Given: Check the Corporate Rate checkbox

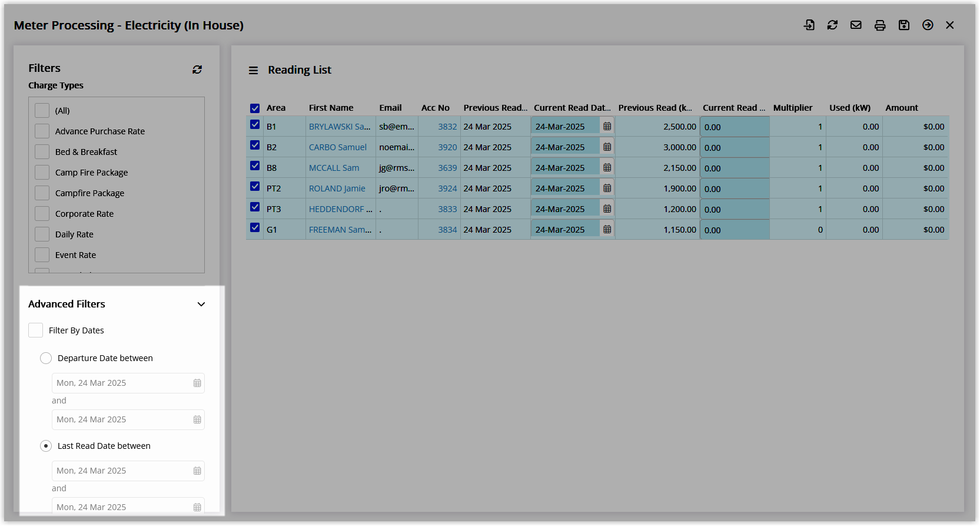Looking at the screenshot, I should point(42,213).
